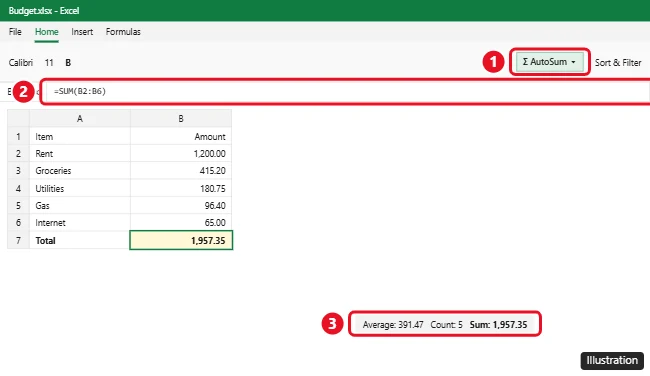Open the File menu
Image resolution: width=650 pixels, height=376 pixels.
[15, 32]
